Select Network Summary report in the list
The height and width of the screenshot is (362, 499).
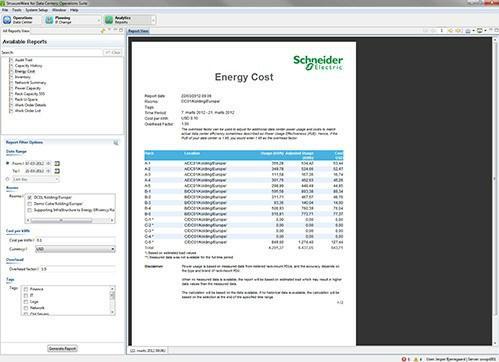click(30, 83)
